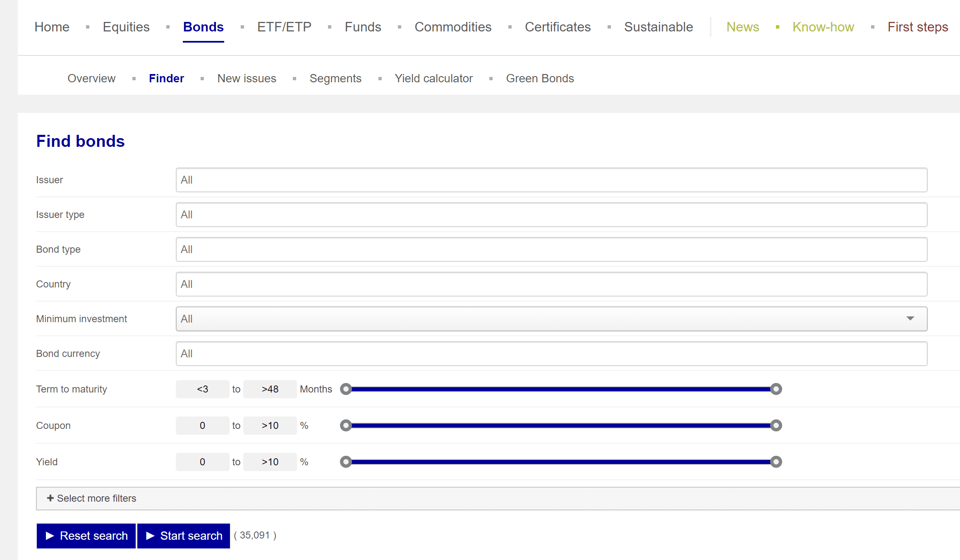This screenshot has width=960, height=560.
Task: Click the Term to maturity left slider handle
Action: click(x=346, y=389)
